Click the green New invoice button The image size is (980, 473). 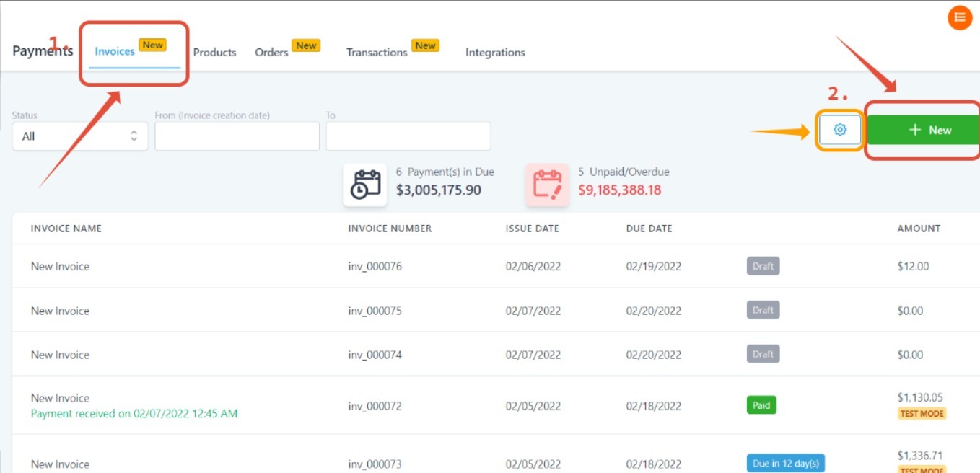pos(923,131)
